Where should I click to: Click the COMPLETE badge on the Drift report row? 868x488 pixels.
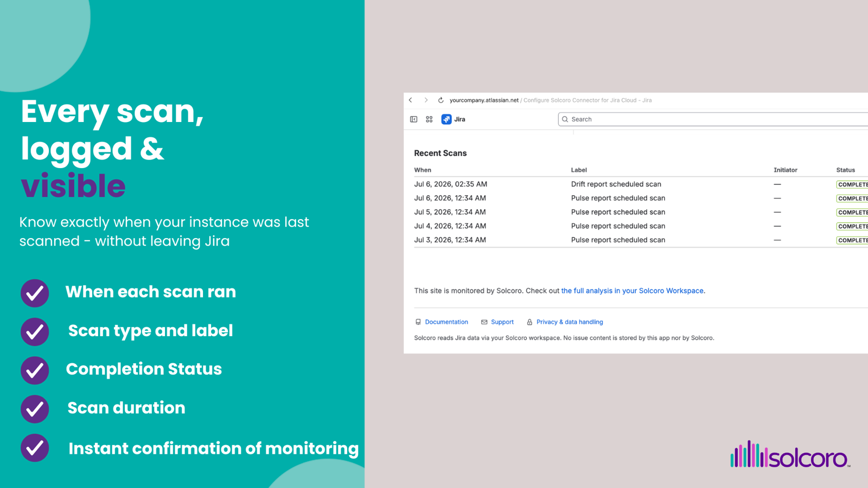coord(852,184)
